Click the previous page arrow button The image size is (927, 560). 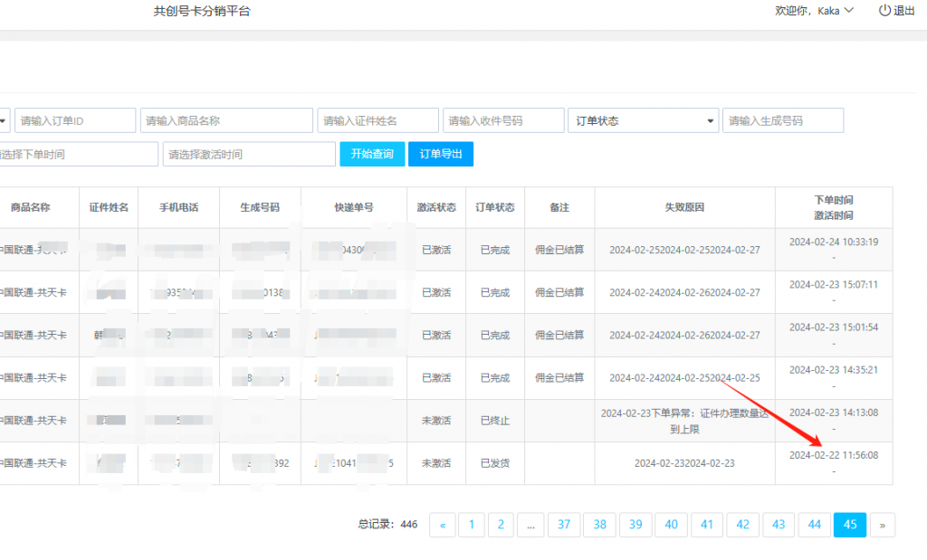point(442,525)
